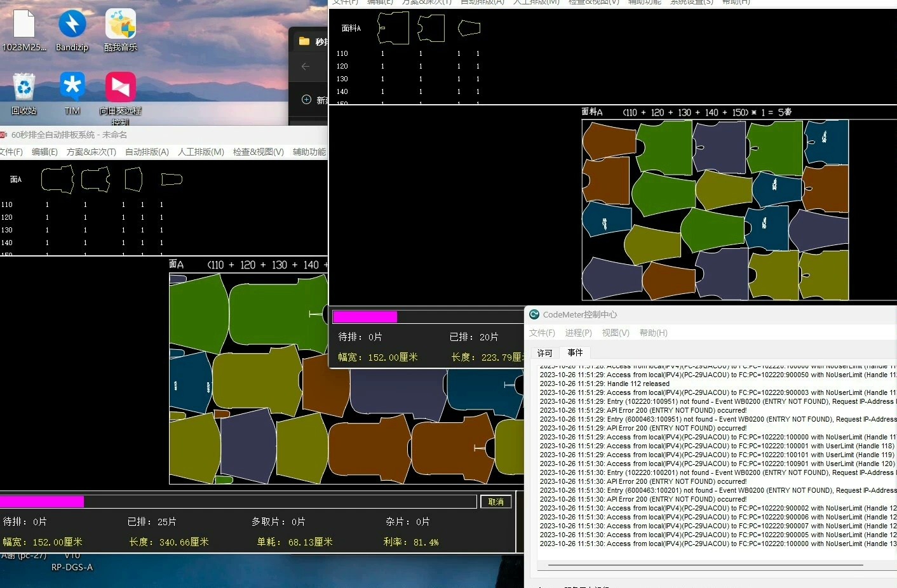The image size is (897, 588).
Task: Open the 进程(P) menu in CodeMeter
Action: (578, 333)
